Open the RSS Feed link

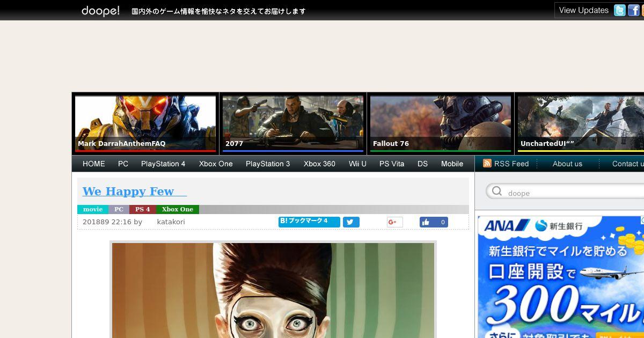tap(511, 164)
